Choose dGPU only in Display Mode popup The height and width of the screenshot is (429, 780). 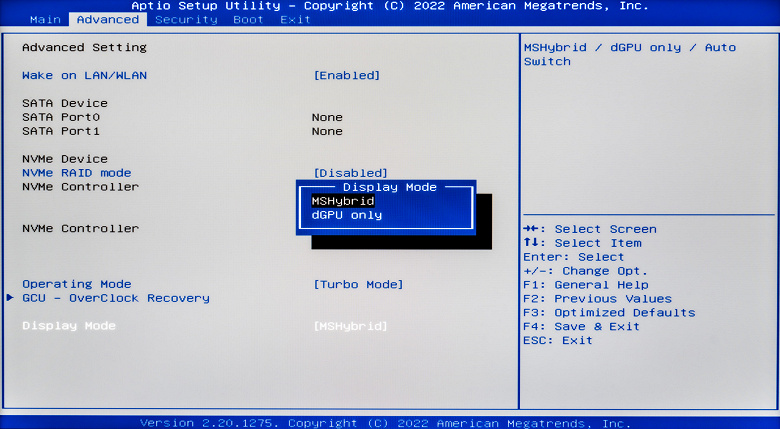point(347,215)
